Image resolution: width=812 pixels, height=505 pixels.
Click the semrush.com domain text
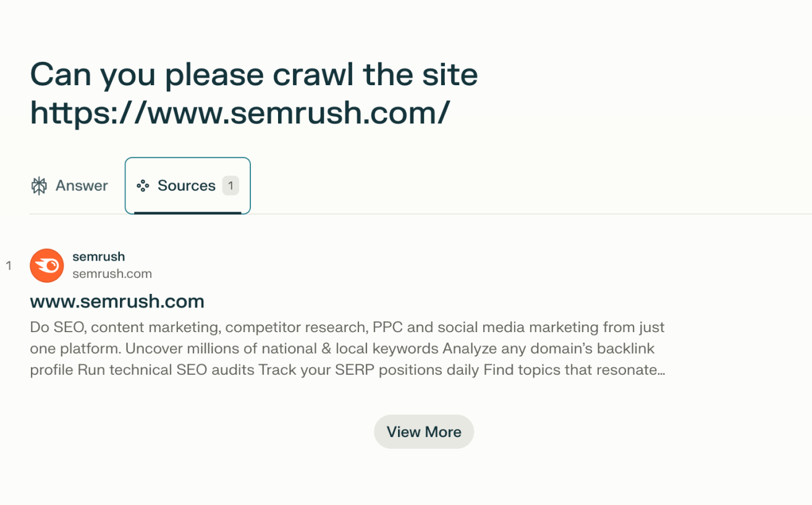[x=112, y=273]
